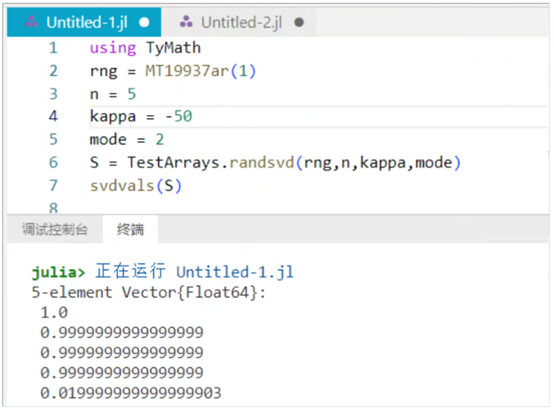Screen dimensions: 554x414
Task: Click 'Untitled-1.jl' link in terminal output
Action: click(x=235, y=272)
